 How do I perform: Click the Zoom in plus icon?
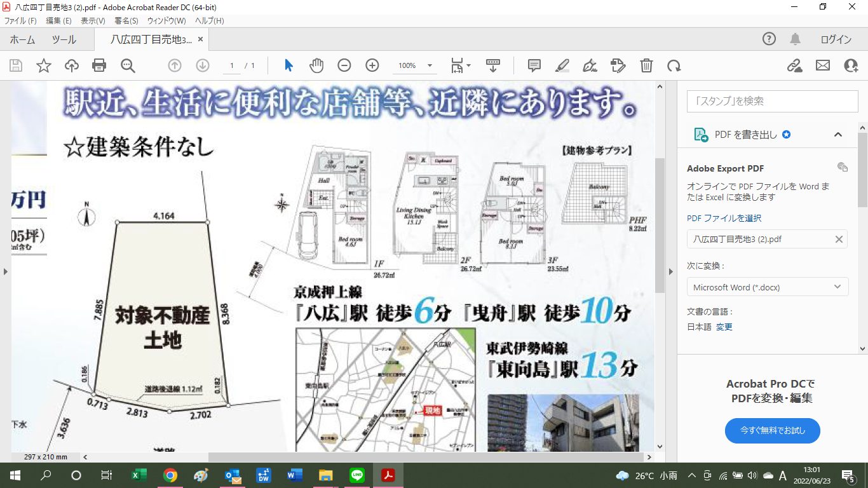pos(372,65)
